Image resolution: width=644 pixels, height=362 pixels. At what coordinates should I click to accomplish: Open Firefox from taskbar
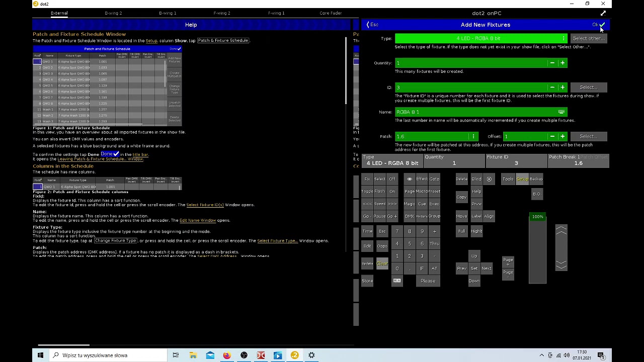click(227, 355)
